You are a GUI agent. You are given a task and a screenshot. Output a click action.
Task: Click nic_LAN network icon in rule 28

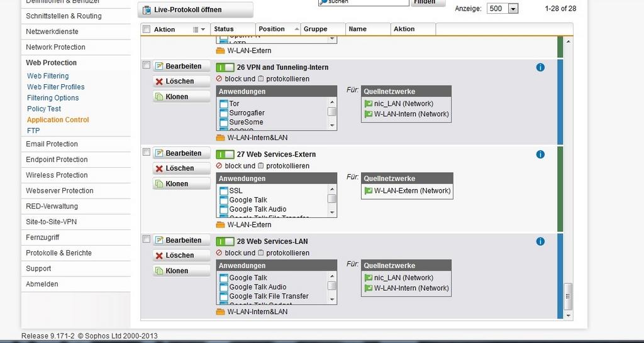pyautogui.click(x=369, y=278)
